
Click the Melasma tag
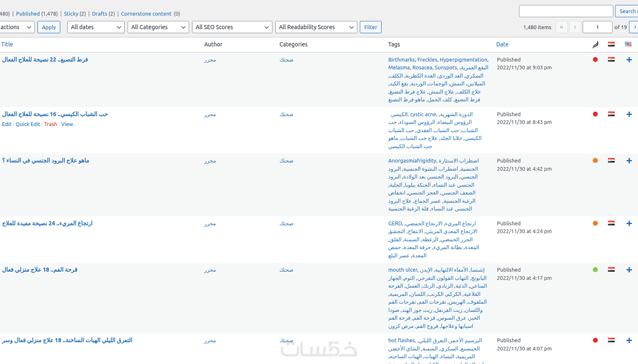click(399, 68)
